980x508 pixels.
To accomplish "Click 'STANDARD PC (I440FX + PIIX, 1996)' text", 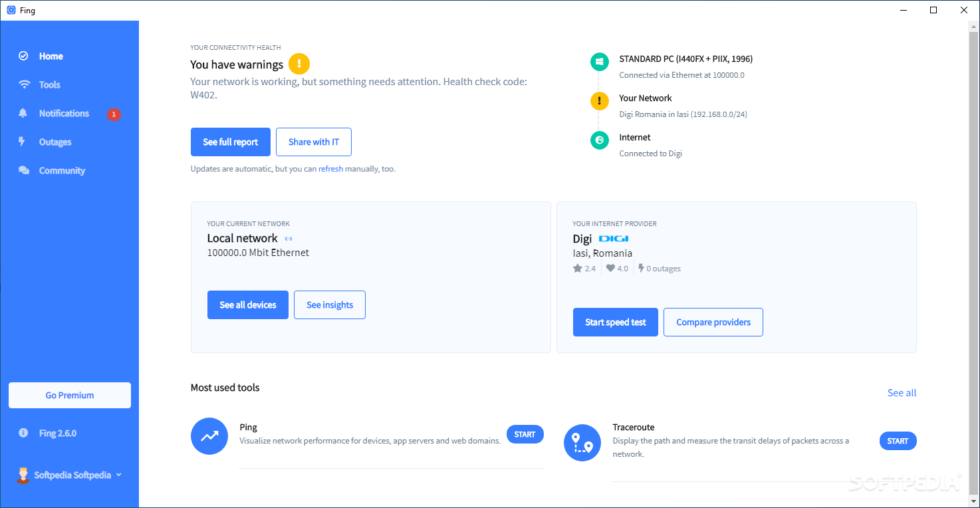I will click(686, 59).
